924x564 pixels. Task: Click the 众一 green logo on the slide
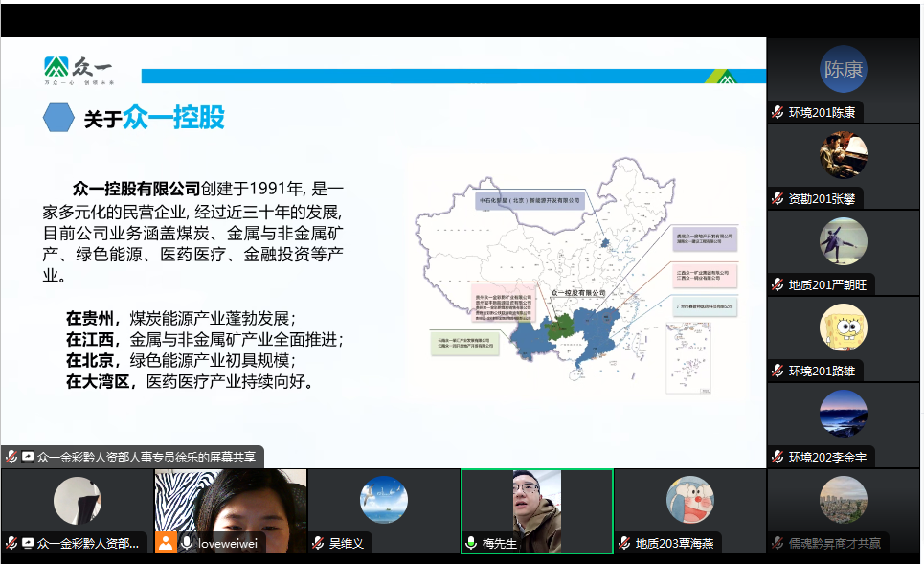(x=78, y=70)
